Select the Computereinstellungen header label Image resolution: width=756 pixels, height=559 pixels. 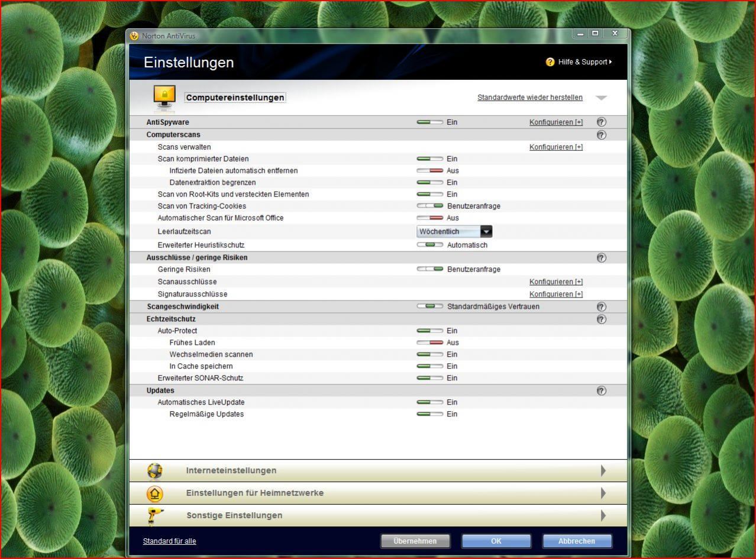235,98
